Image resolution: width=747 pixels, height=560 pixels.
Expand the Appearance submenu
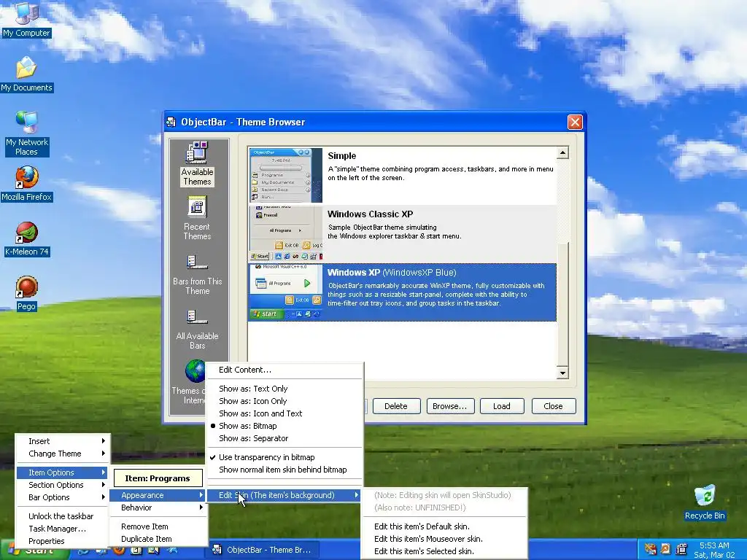click(158, 495)
